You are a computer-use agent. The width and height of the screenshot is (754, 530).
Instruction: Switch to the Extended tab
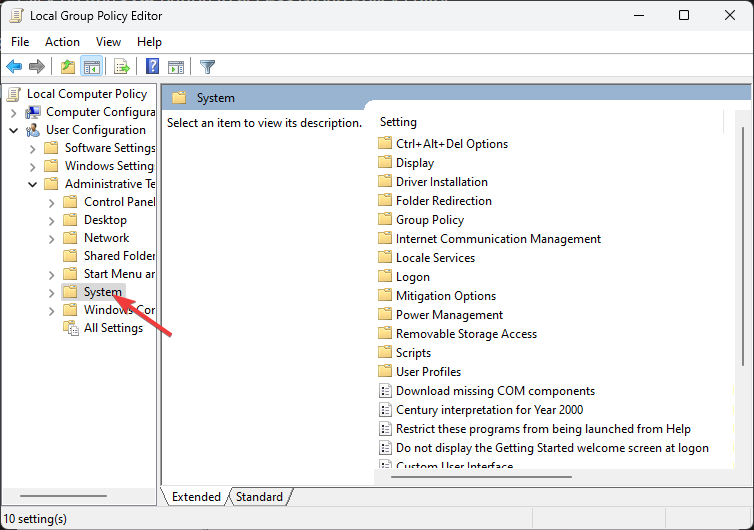pyautogui.click(x=196, y=497)
